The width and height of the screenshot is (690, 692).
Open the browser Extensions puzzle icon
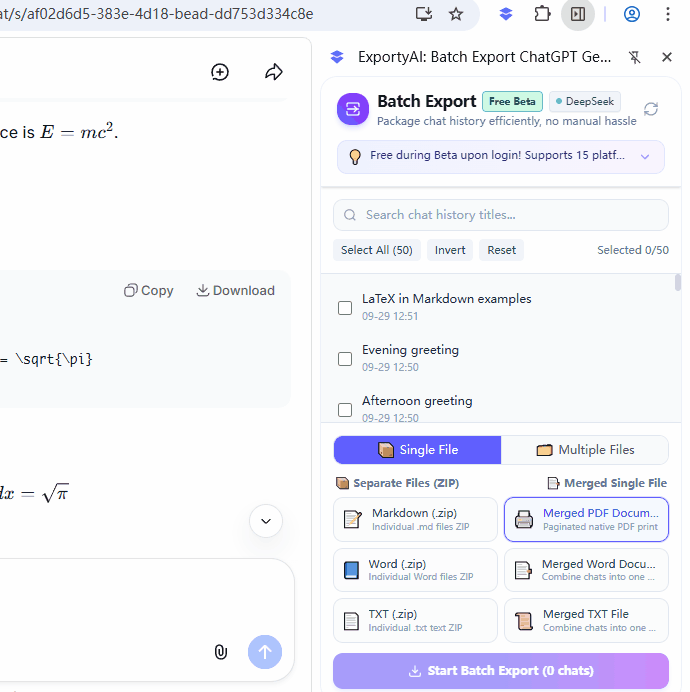pyautogui.click(x=542, y=14)
